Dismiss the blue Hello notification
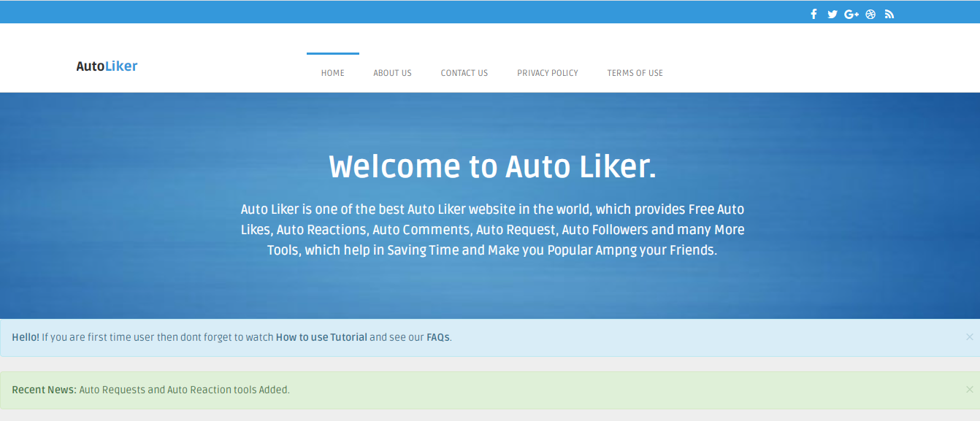This screenshot has height=421, width=980. [970, 337]
